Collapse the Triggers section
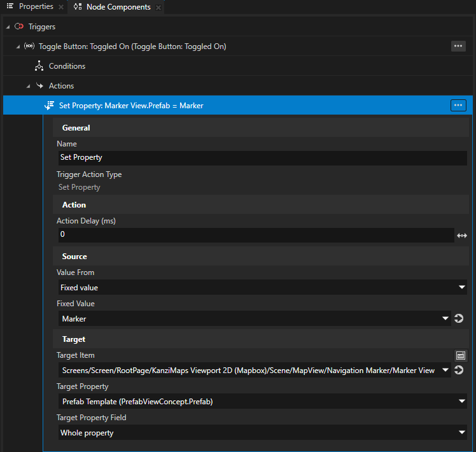The image size is (476, 452). (8, 27)
